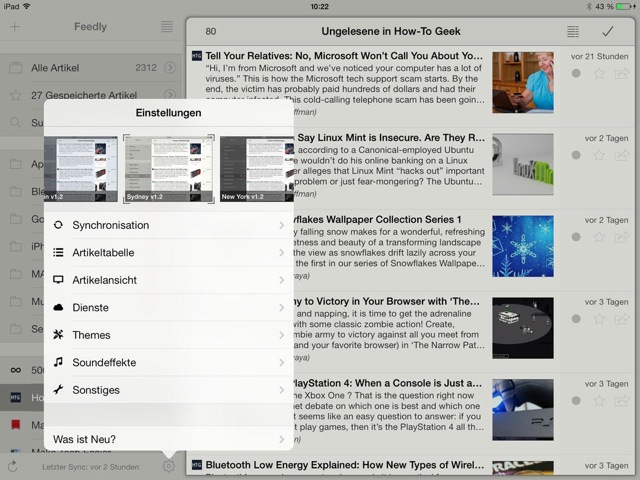The width and height of the screenshot is (640, 480).
Task: Expand Alle Artikel with its arrow button
Action: 169,68
